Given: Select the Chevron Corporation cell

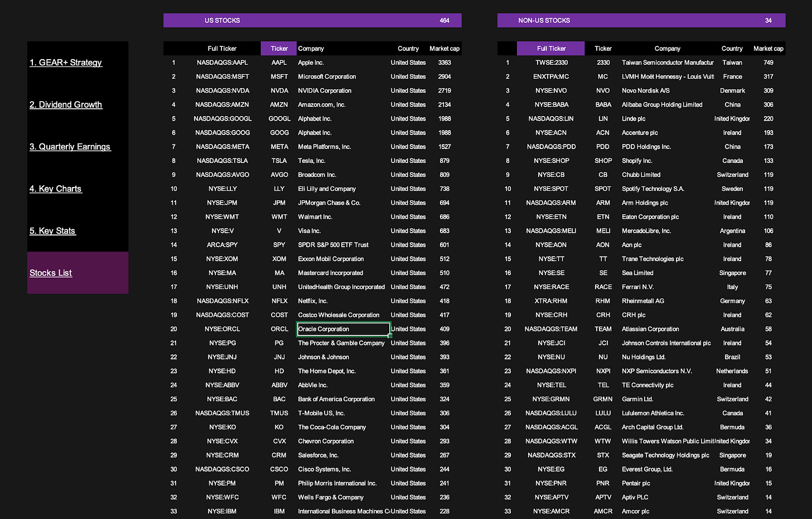Looking at the screenshot, I should 326,441.
